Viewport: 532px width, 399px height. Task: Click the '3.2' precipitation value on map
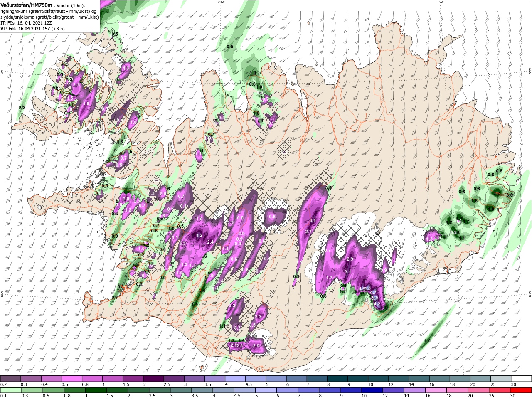point(199,235)
